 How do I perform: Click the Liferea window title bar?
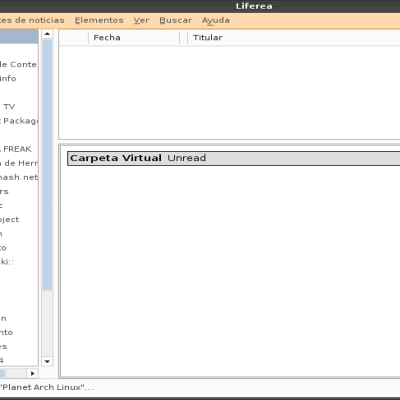click(200, 6)
